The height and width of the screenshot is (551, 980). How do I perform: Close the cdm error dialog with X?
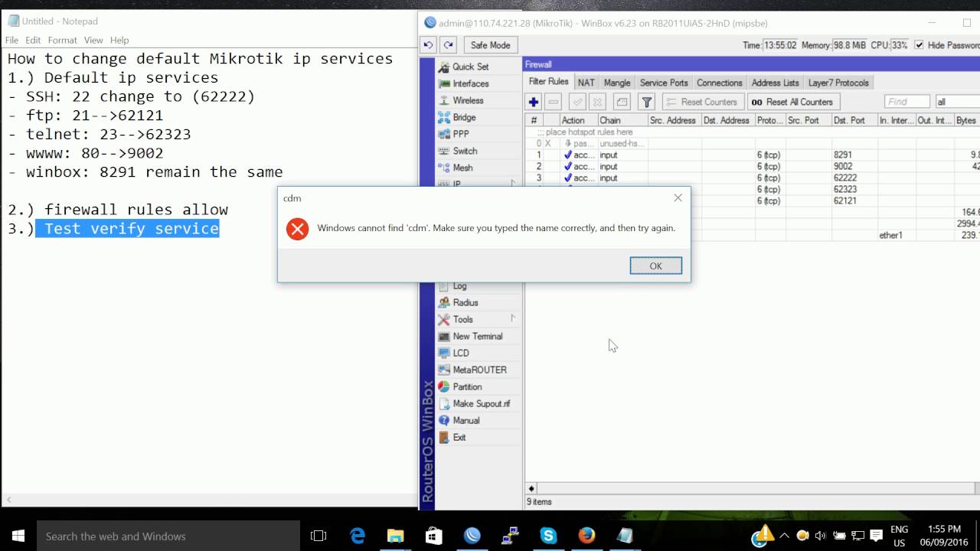(678, 197)
